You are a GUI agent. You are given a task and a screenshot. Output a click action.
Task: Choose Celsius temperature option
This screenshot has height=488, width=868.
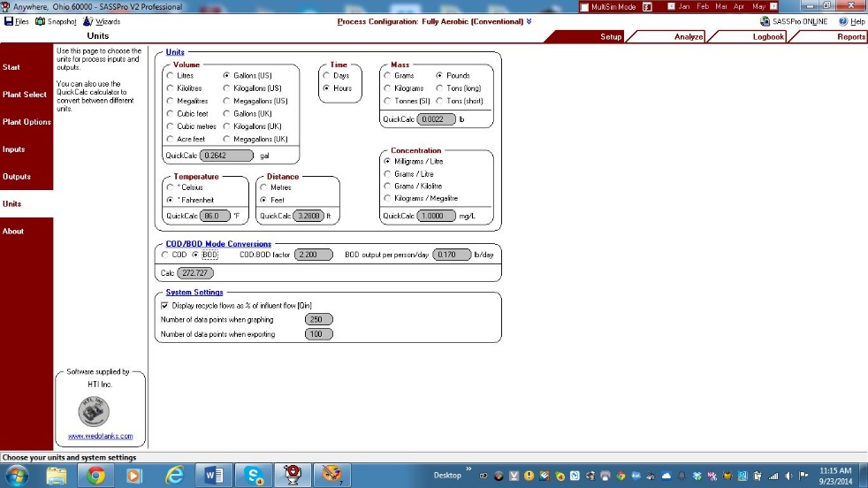click(x=170, y=187)
